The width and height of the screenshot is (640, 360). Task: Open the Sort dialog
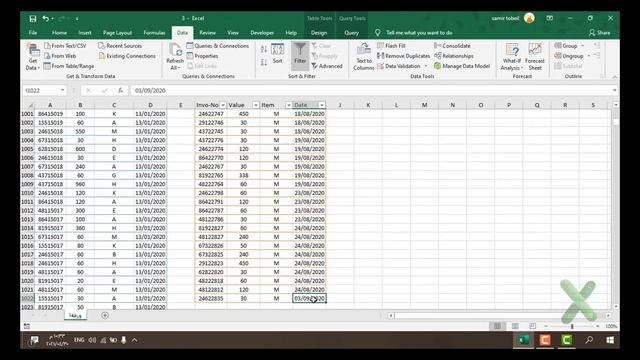(x=278, y=53)
